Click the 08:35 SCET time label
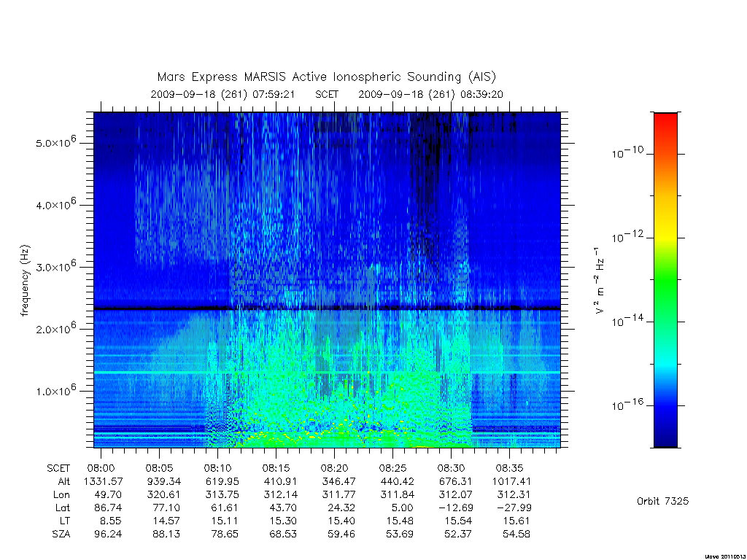Viewport: 747px width, 560px height. 509,468
